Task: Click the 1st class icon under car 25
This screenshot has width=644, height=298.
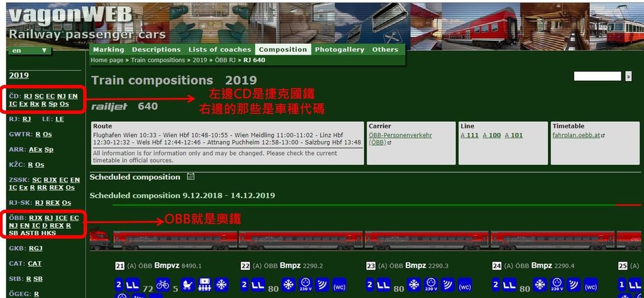Action: click(x=622, y=284)
